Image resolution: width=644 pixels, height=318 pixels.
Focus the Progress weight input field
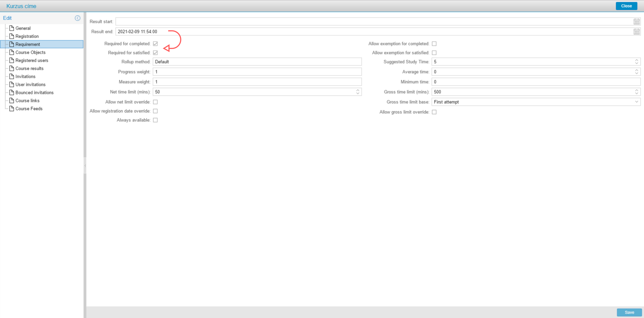pyautogui.click(x=257, y=72)
